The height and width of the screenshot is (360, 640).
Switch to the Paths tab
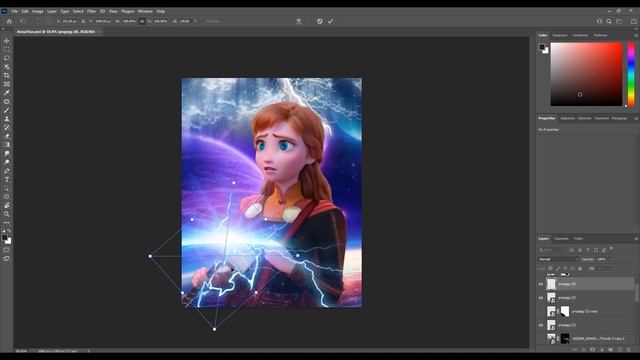coord(578,239)
